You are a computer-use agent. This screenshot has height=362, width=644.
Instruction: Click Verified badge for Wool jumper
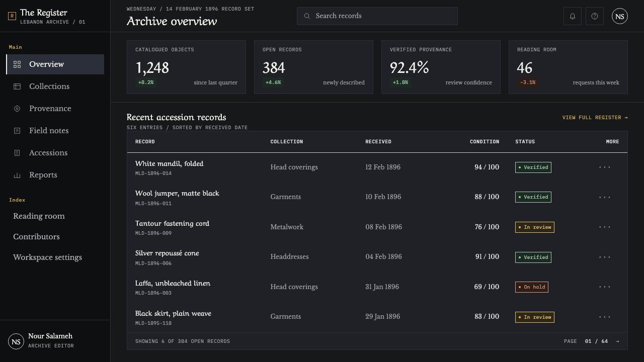tap(533, 197)
